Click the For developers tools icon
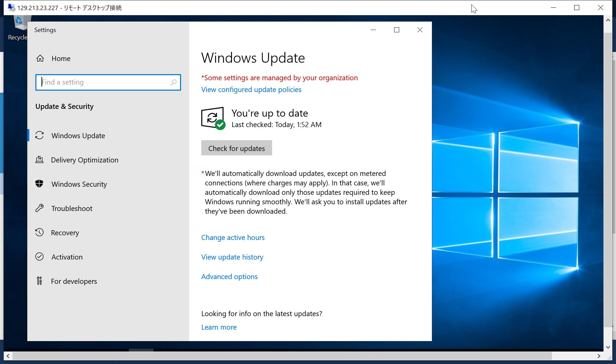This screenshot has width=616, height=364. pyautogui.click(x=39, y=281)
